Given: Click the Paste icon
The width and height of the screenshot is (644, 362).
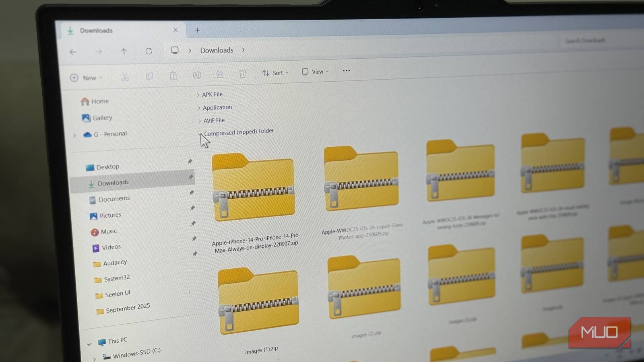Looking at the screenshot, I should [x=174, y=75].
